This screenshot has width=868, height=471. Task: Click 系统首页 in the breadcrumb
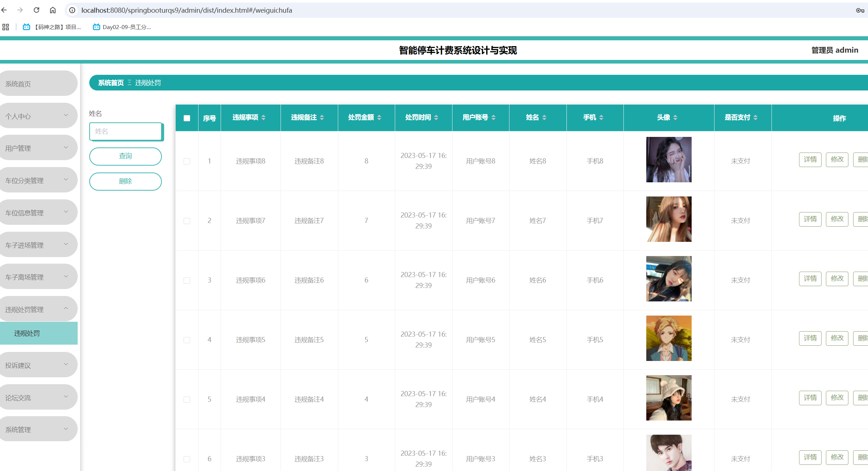coord(111,83)
